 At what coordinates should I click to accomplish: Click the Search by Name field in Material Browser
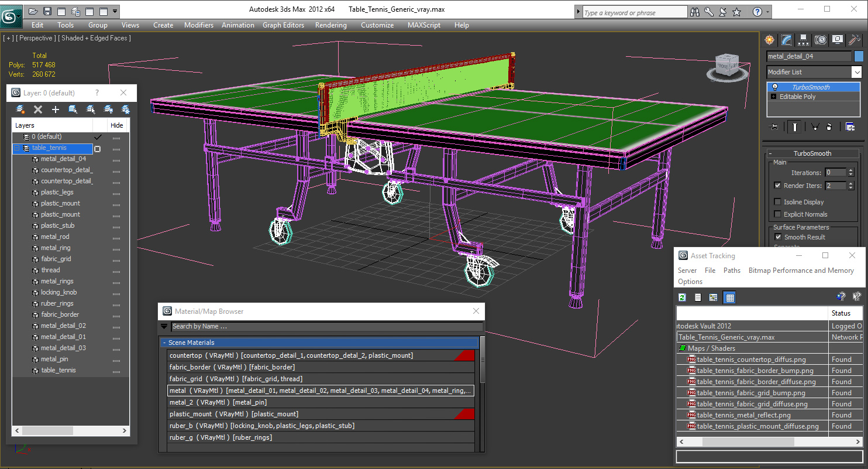click(x=327, y=327)
